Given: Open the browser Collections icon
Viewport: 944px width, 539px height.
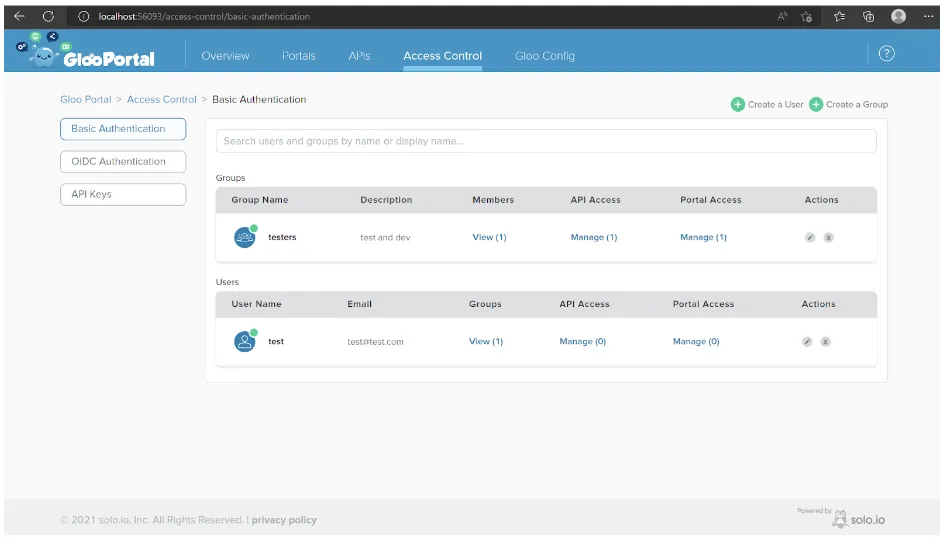Looking at the screenshot, I should (868, 16).
